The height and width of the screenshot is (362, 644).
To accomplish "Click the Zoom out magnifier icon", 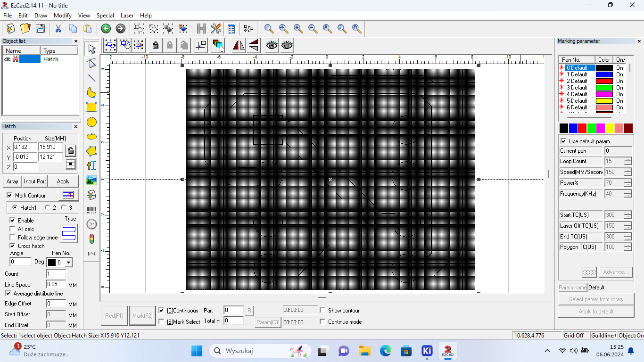I will 313,29.
